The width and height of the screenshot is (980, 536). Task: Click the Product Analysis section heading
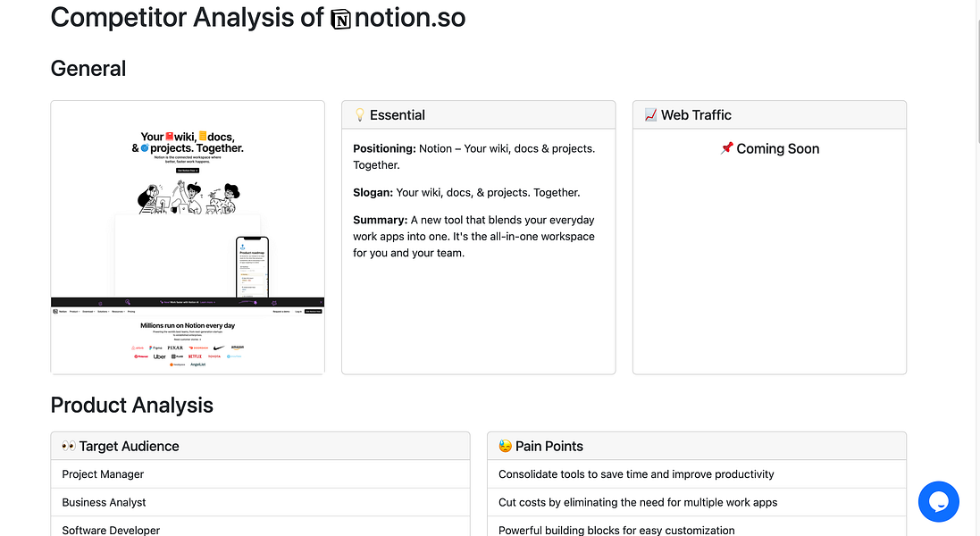coord(132,405)
